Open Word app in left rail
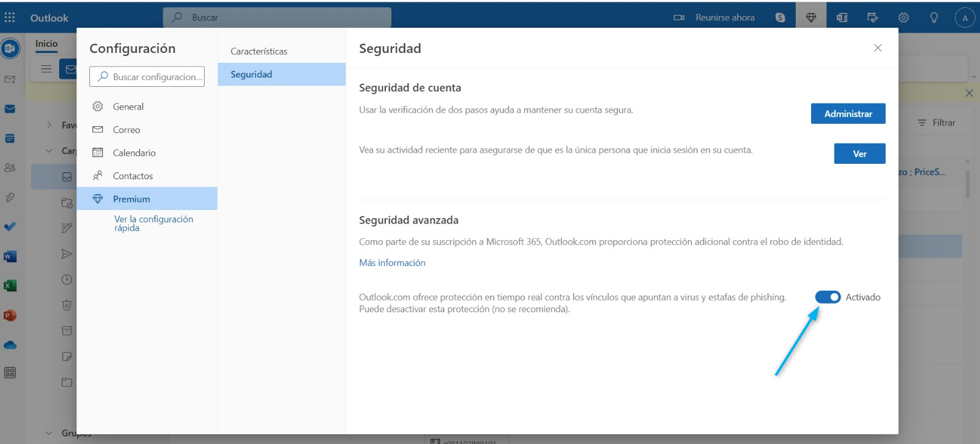 10,256
